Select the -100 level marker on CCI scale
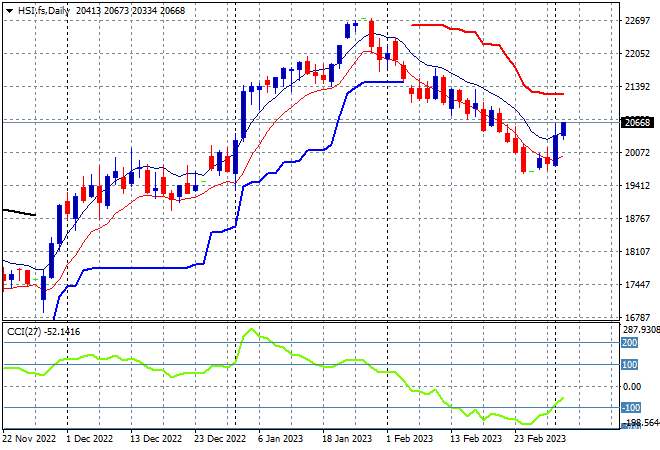The height and width of the screenshot is (450, 660). click(x=631, y=407)
